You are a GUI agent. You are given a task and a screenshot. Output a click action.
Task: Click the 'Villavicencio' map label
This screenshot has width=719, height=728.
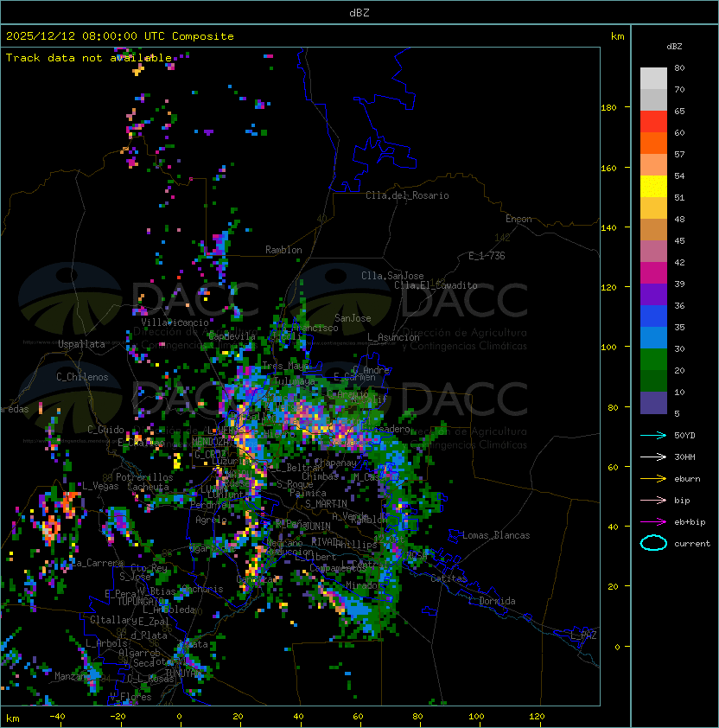click(x=175, y=322)
